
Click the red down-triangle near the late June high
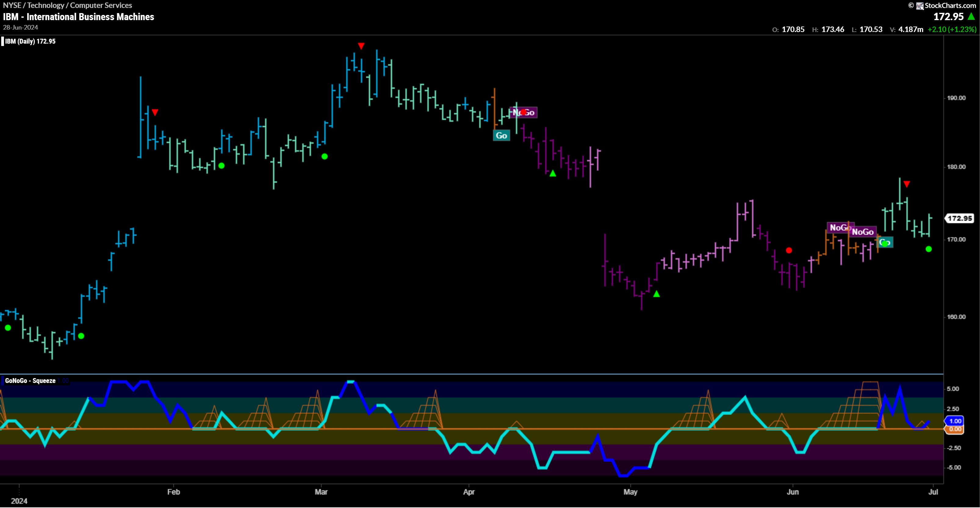click(x=906, y=184)
